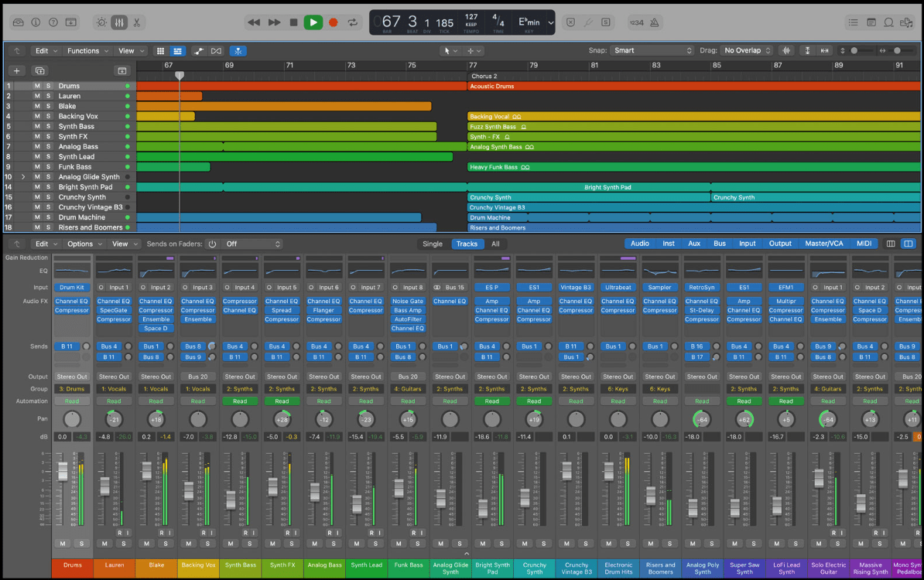Click the horizontal zoom slider
The width and height of the screenshot is (924, 580).
[898, 50]
